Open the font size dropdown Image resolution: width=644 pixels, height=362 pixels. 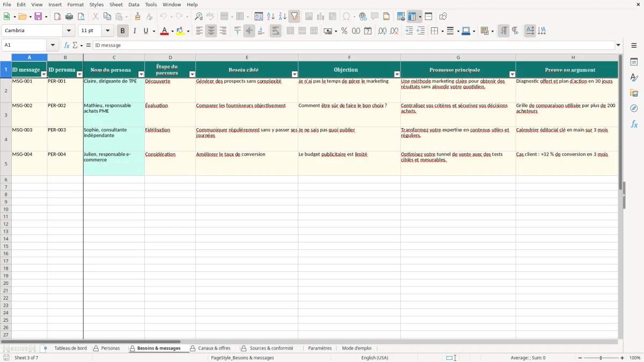[x=107, y=31]
